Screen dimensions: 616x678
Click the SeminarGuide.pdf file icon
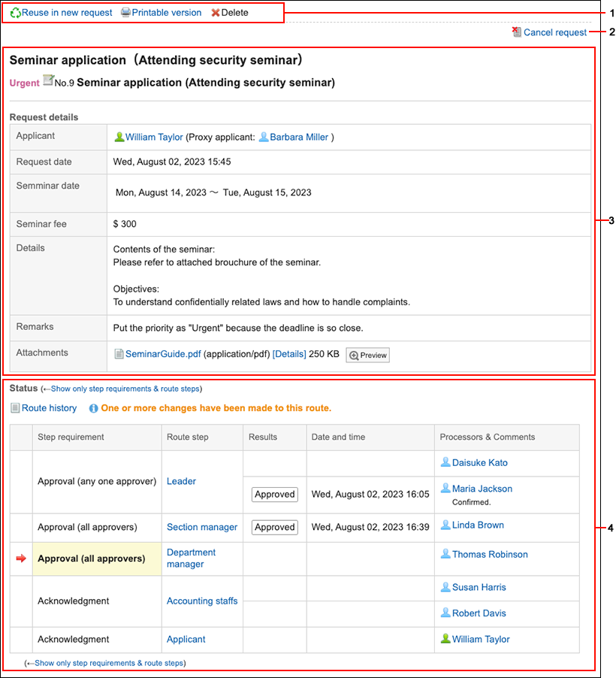tap(119, 354)
